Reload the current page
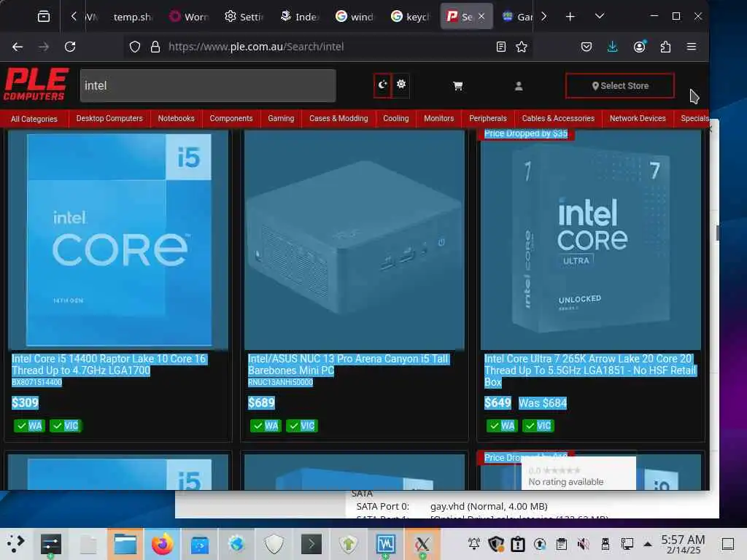747x560 pixels. (x=70, y=47)
